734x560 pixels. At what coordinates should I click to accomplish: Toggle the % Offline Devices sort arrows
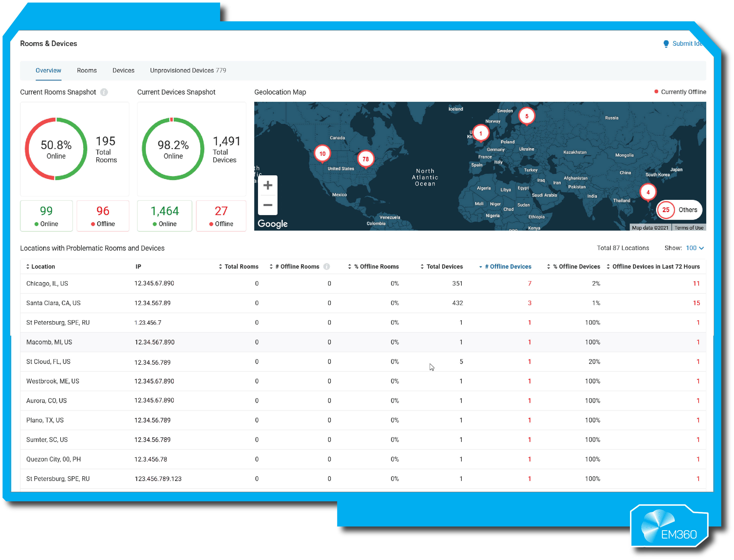coord(548,266)
